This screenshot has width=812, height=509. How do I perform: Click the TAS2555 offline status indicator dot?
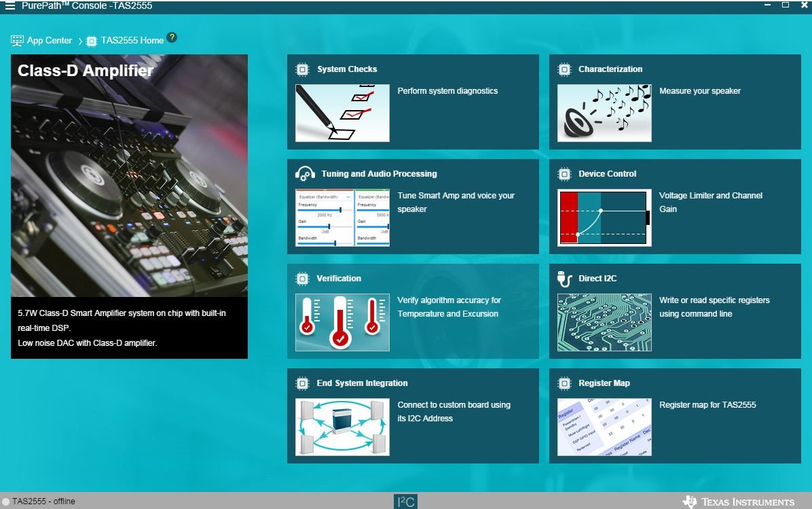pos(5,502)
